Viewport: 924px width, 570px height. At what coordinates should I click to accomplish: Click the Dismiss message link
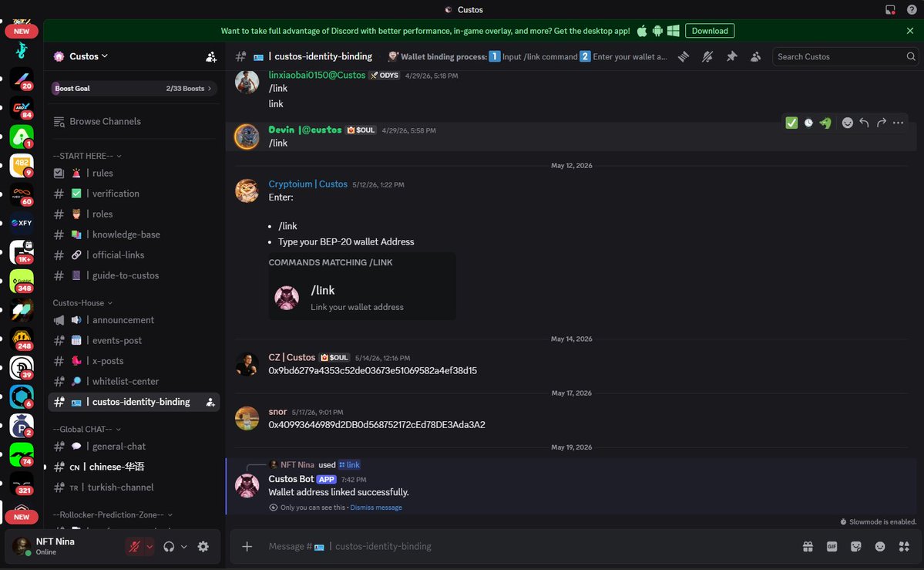pos(376,508)
